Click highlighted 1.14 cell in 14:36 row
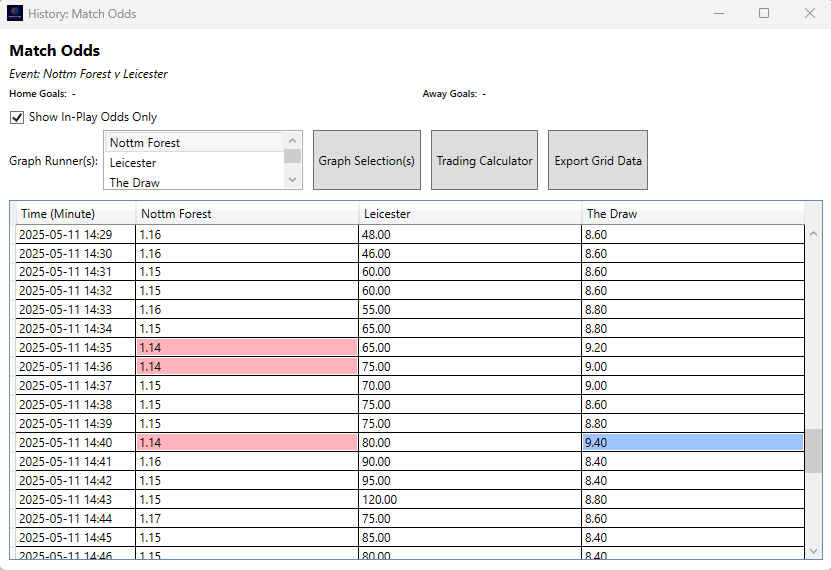 247,367
